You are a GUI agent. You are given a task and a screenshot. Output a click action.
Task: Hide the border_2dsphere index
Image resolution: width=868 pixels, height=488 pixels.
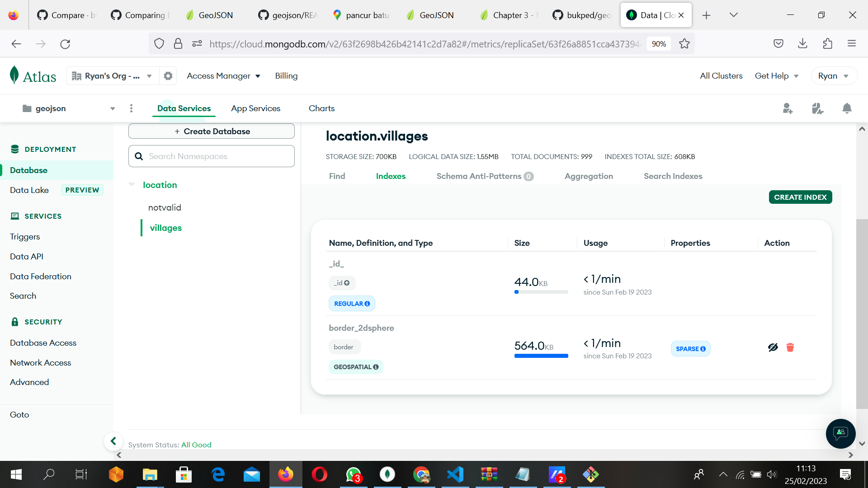coord(773,347)
